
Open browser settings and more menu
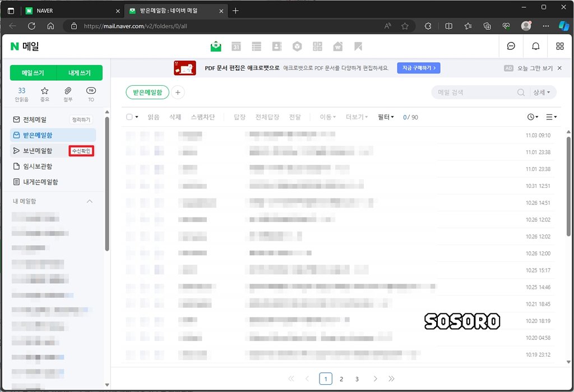546,26
